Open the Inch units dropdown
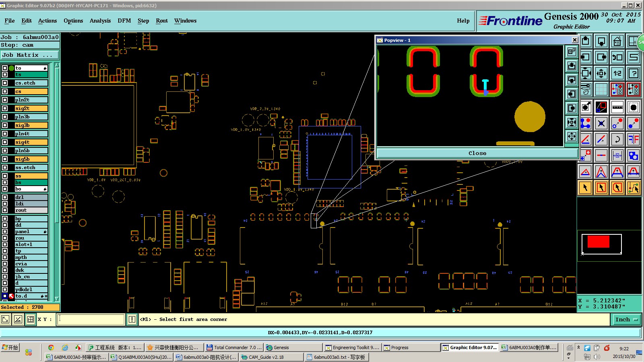644x362 pixels. coord(627,320)
